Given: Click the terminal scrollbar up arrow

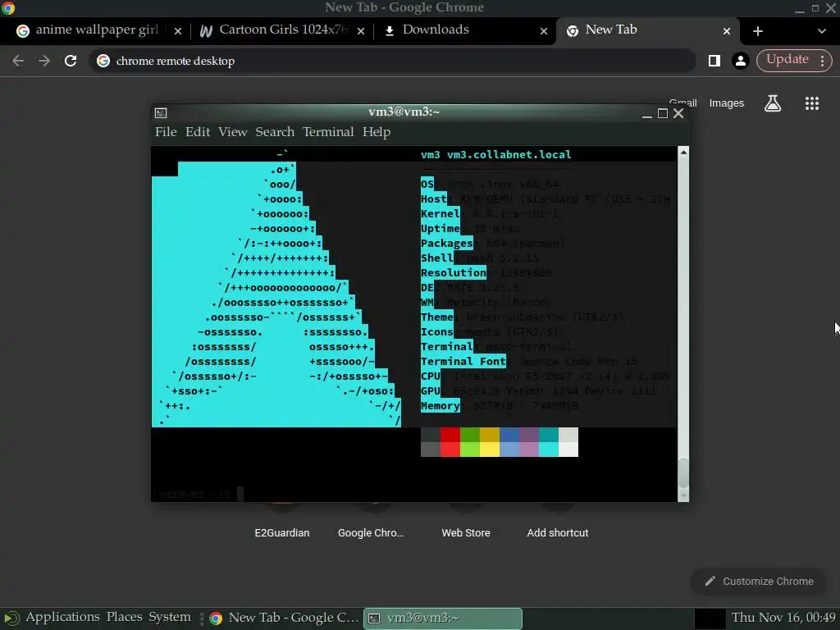Looking at the screenshot, I should point(683,152).
